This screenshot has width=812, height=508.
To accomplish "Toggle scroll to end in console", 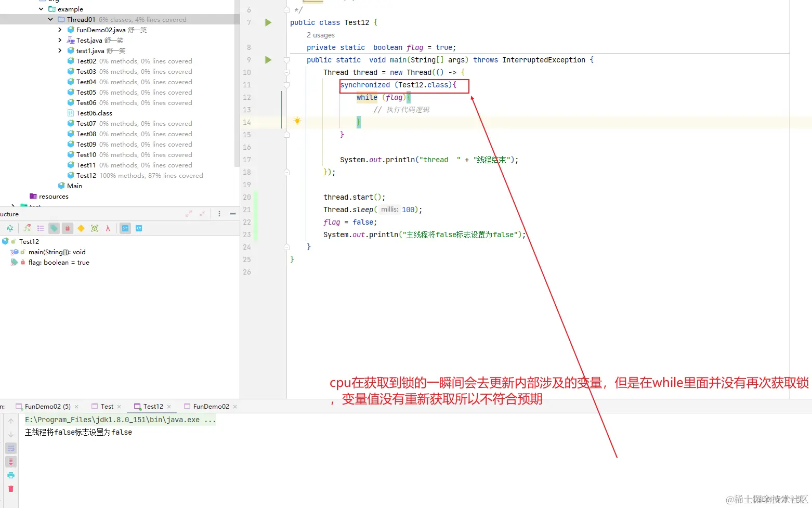I will click(x=11, y=462).
